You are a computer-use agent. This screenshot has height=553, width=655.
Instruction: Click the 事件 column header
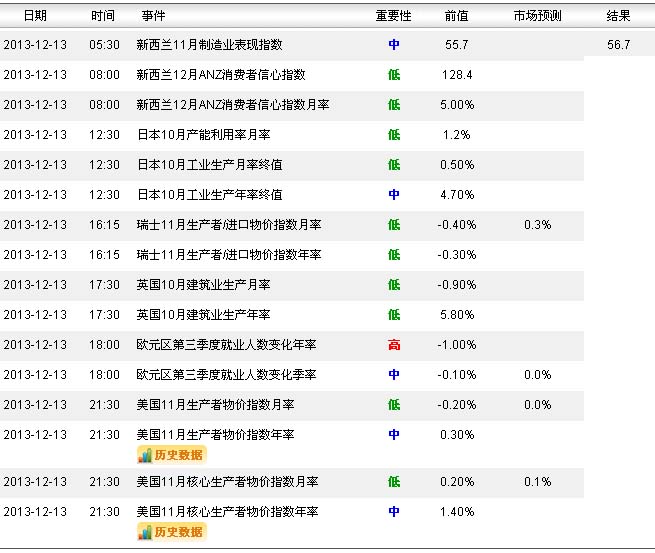click(x=153, y=16)
